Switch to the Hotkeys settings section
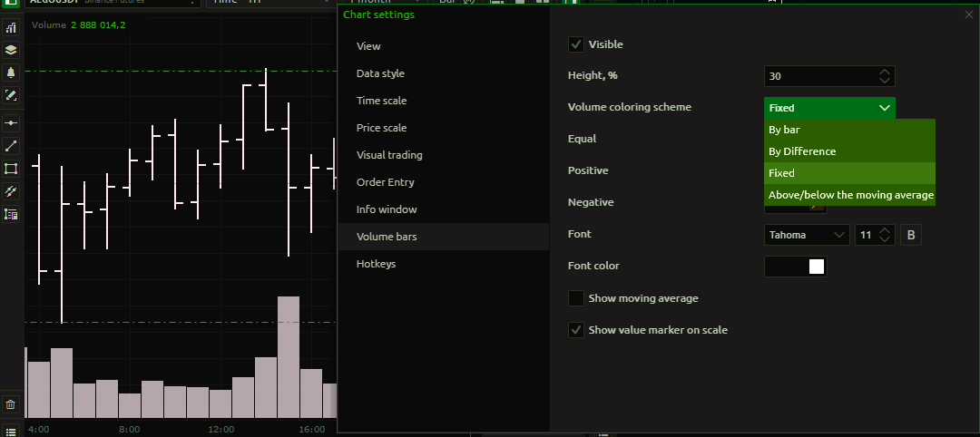This screenshot has height=437, width=980. (376, 264)
